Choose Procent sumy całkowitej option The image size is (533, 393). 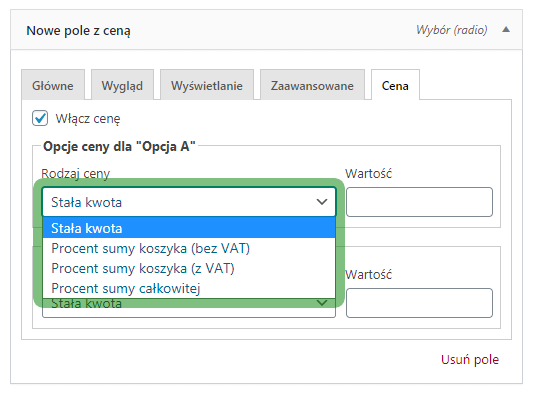click(189, 288)
